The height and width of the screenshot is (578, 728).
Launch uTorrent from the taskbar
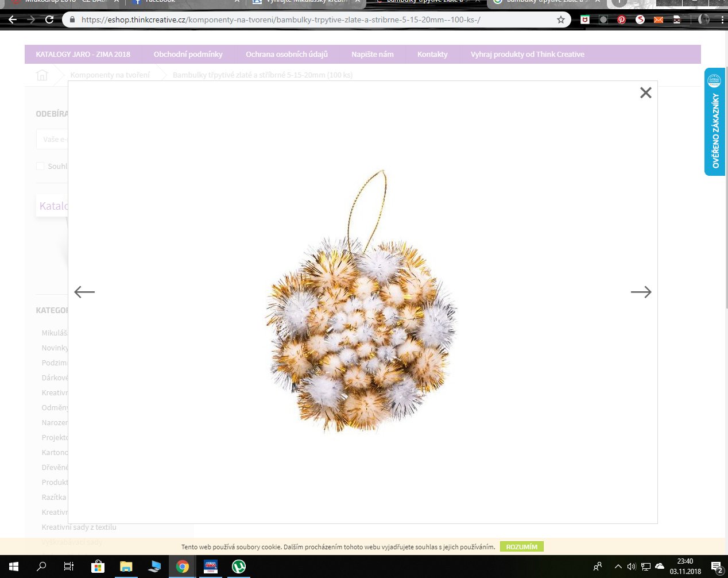pos(239,567)
